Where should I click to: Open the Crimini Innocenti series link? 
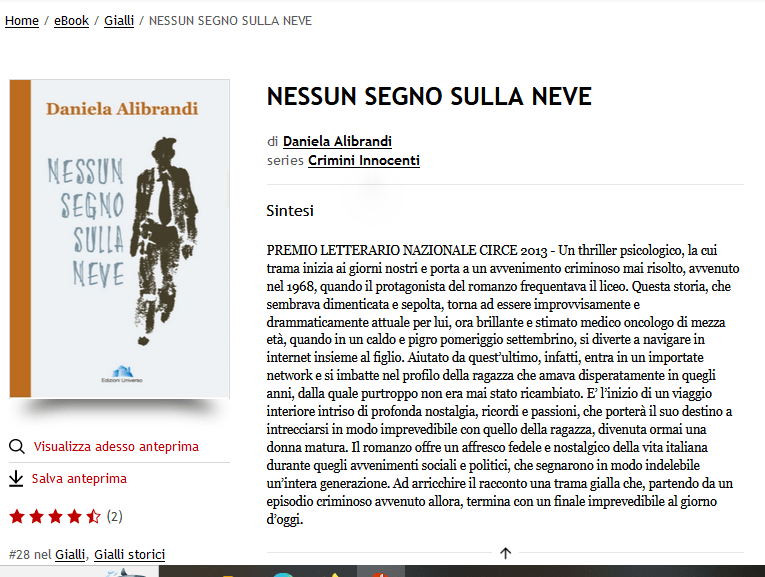point(364,160)
